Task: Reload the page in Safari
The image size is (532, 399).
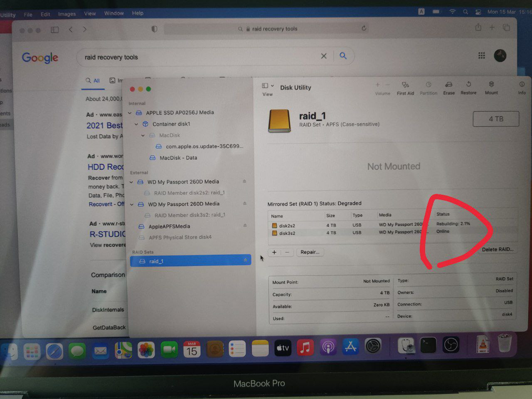Action: pyautogui.click(x=364, y=28)
